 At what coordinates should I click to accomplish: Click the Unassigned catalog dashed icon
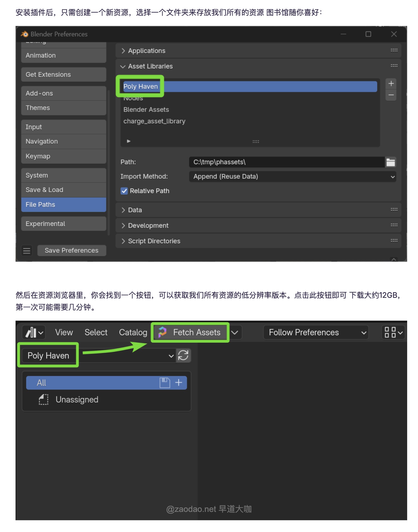click(x=43, y=399)
